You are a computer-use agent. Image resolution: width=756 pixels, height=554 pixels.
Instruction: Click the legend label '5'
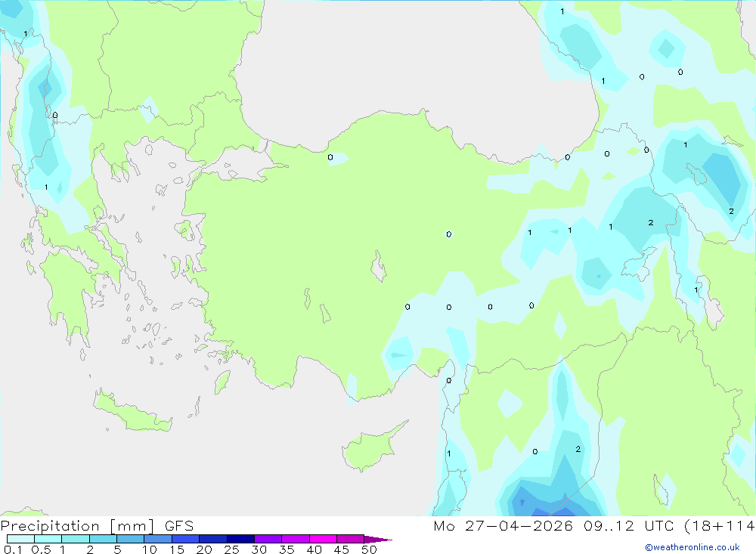[x=117, y=549]
